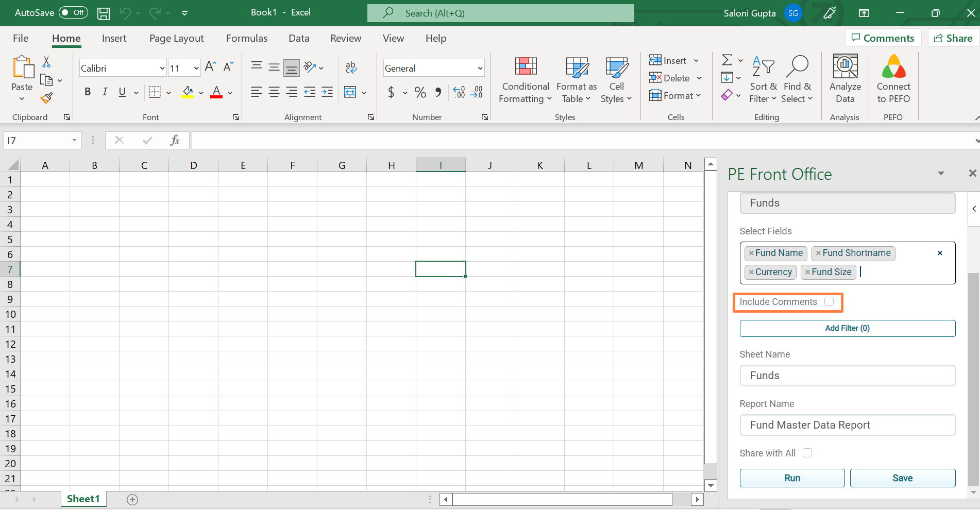Open the font name dropdown
Viewport: 980px width, 510px height.
tap(162, 68)
